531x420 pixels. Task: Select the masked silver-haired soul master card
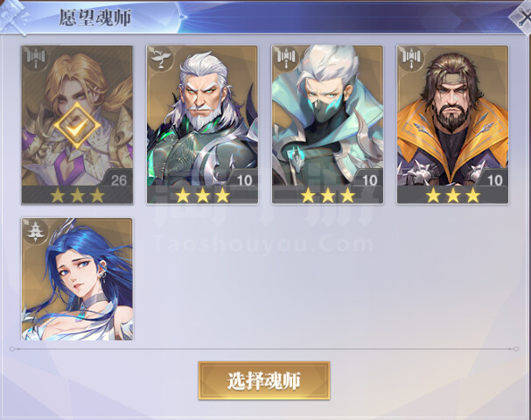pyautogui.click(x=327, y=124)
